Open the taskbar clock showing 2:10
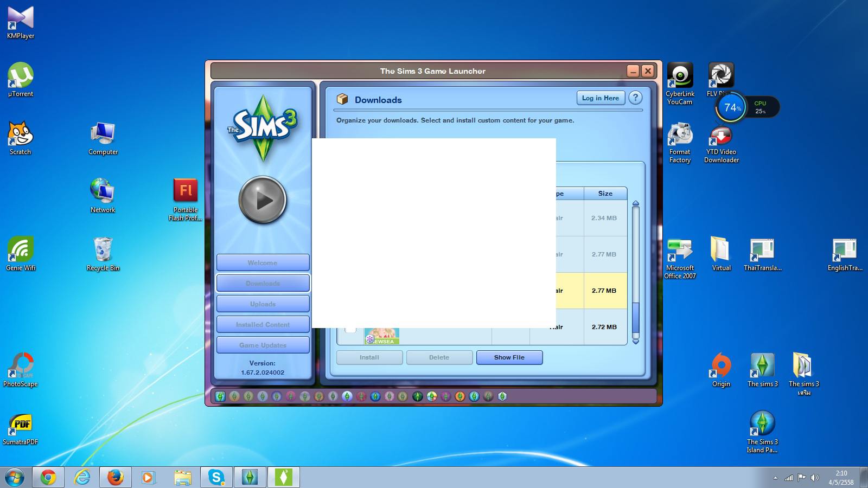 pos(841,478)
